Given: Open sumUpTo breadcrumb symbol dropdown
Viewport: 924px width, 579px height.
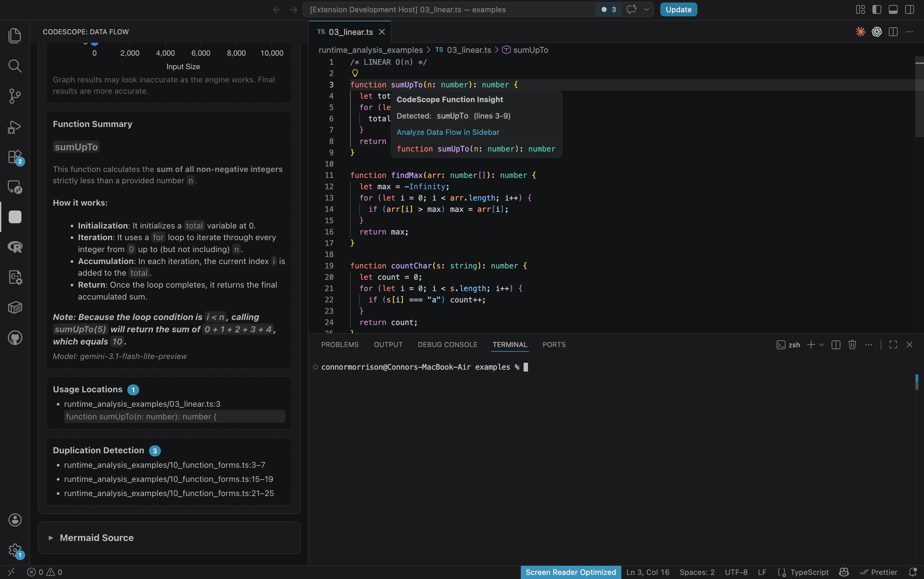Looking at the screenshot, I should pyautogui.click(x=525, y=50).
